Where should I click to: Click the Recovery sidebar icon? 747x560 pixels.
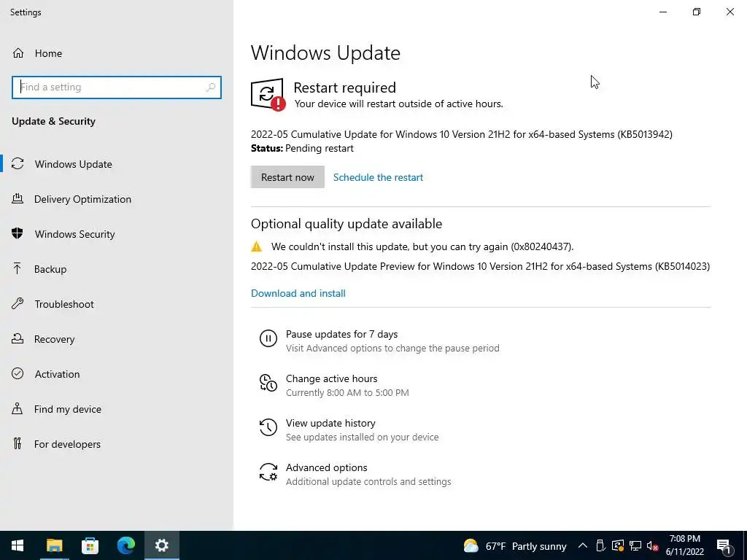18,338
